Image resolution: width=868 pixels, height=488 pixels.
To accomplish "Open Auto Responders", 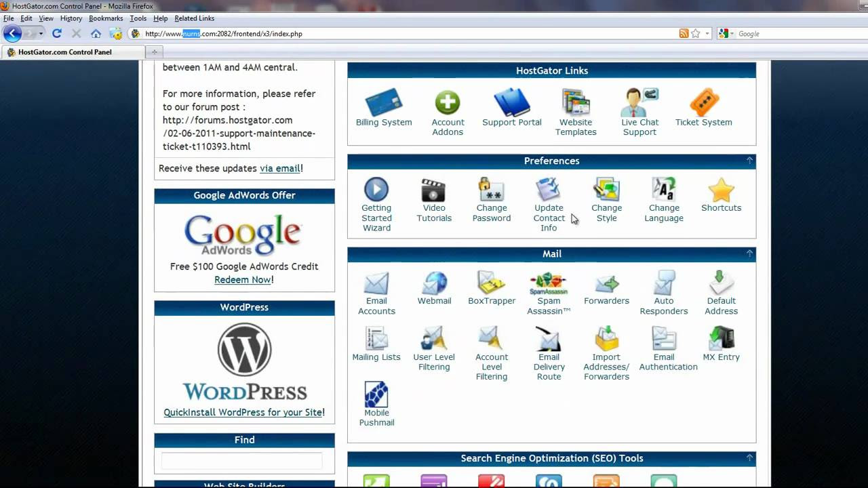I will 664,293.
